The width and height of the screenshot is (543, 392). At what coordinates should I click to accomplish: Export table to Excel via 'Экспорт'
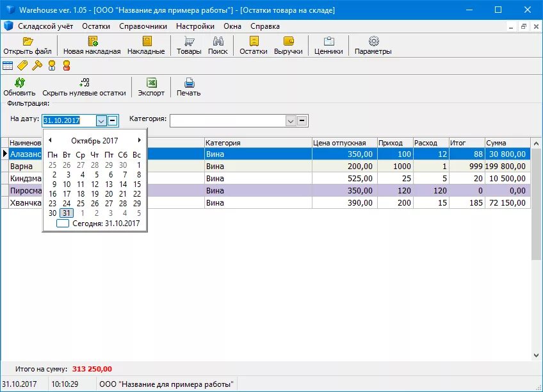pos(151,87)
